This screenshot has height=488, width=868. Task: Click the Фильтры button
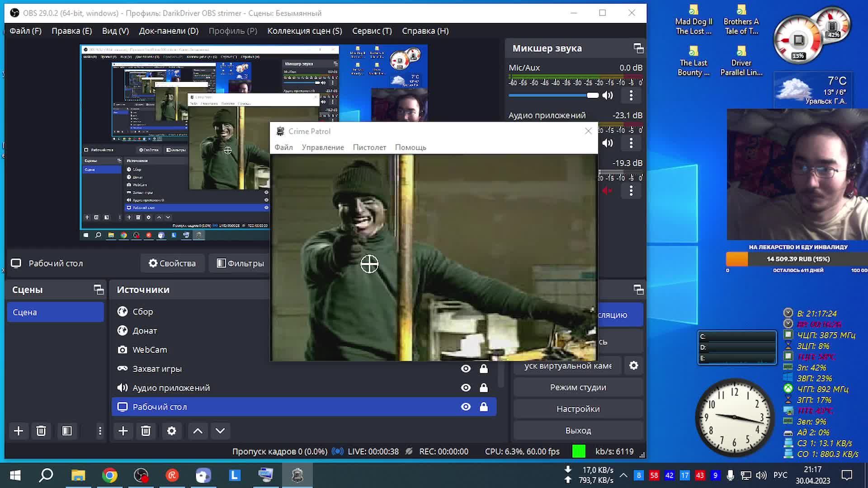pos(241,263)
